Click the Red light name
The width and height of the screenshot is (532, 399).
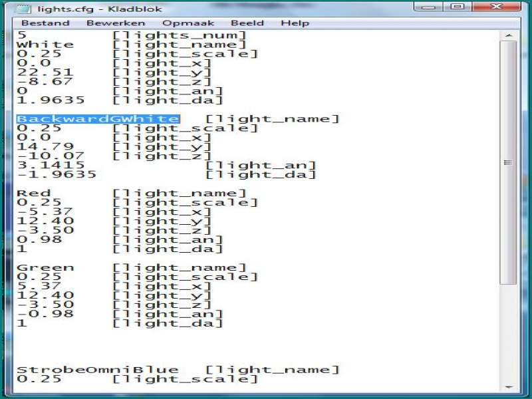[x=34, y=193]
